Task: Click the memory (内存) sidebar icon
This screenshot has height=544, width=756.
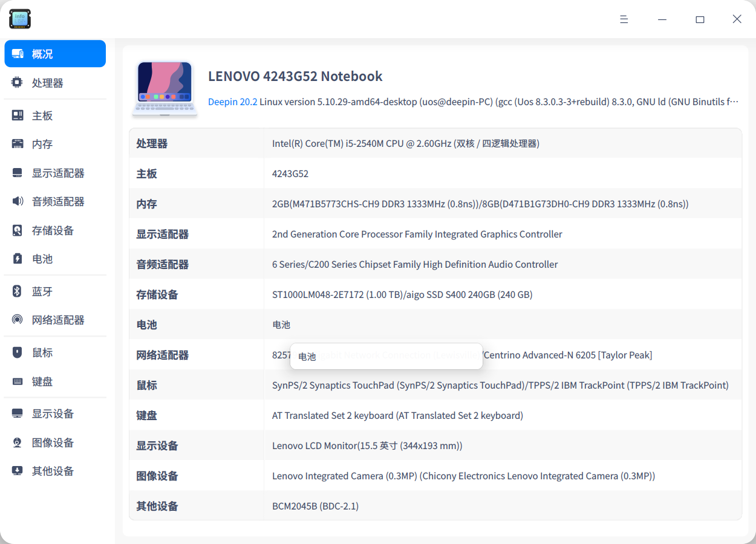Action: [18, 144]
